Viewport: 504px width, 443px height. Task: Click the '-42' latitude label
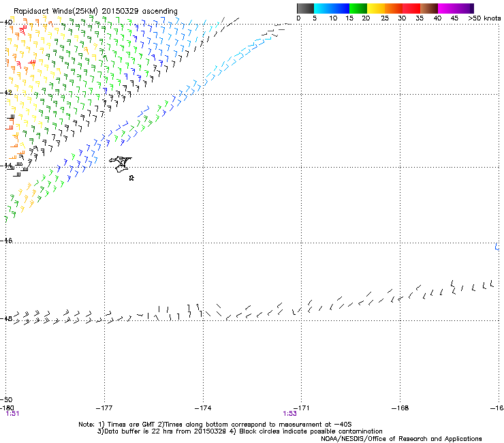point(6,92)
